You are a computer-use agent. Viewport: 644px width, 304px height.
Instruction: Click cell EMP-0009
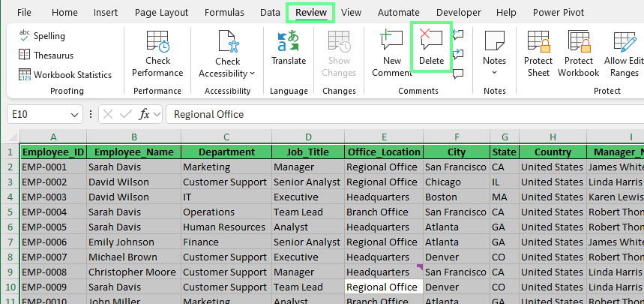[53, 287]
